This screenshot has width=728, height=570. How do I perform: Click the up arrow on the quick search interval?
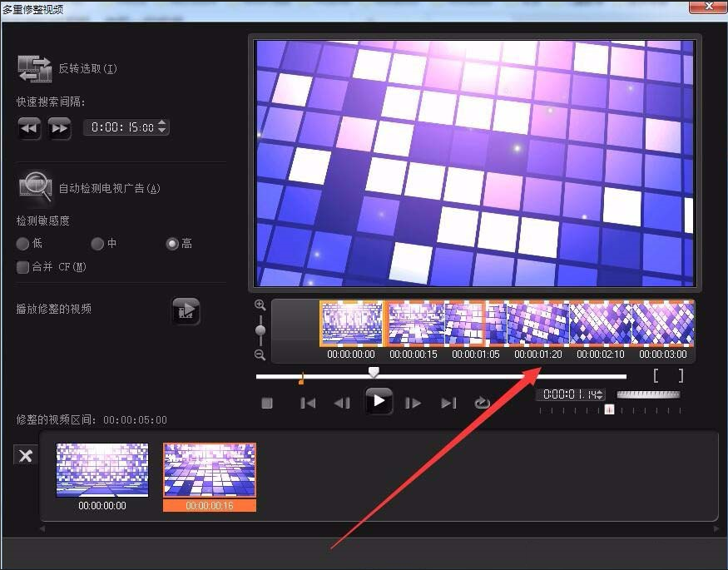(x=162, y=123)
